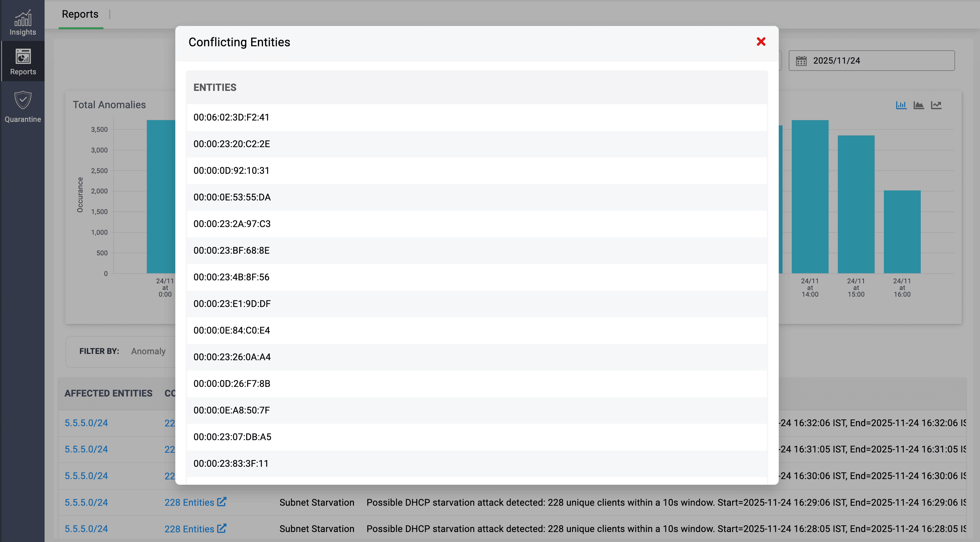
Task: Click the ENTITIES column header
Action: coord(215,87)
